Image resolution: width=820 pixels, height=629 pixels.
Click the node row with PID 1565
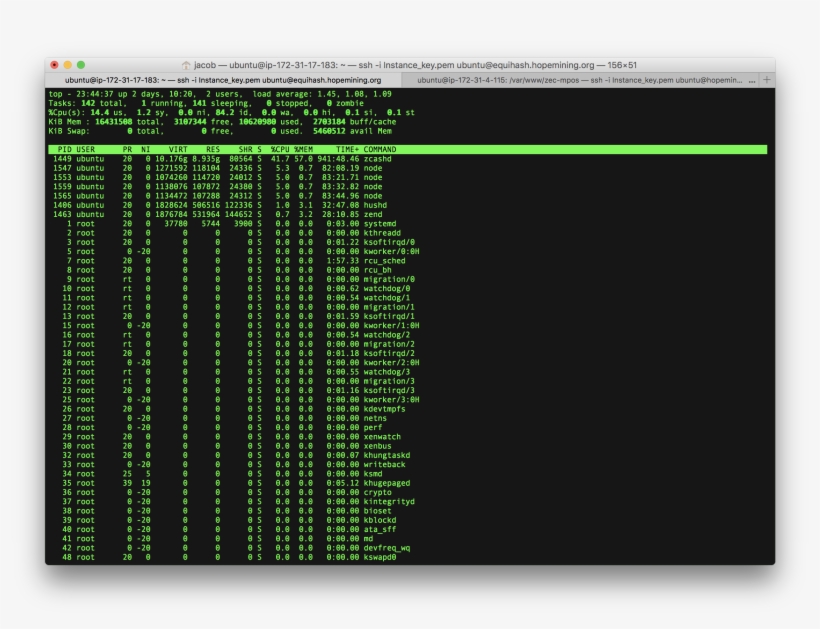click(217, 196)
